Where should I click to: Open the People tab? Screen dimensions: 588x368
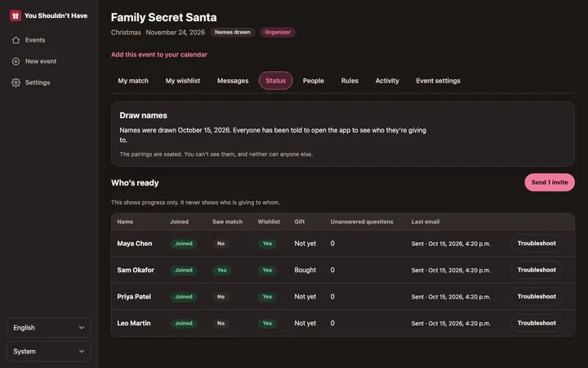point(314,81)
